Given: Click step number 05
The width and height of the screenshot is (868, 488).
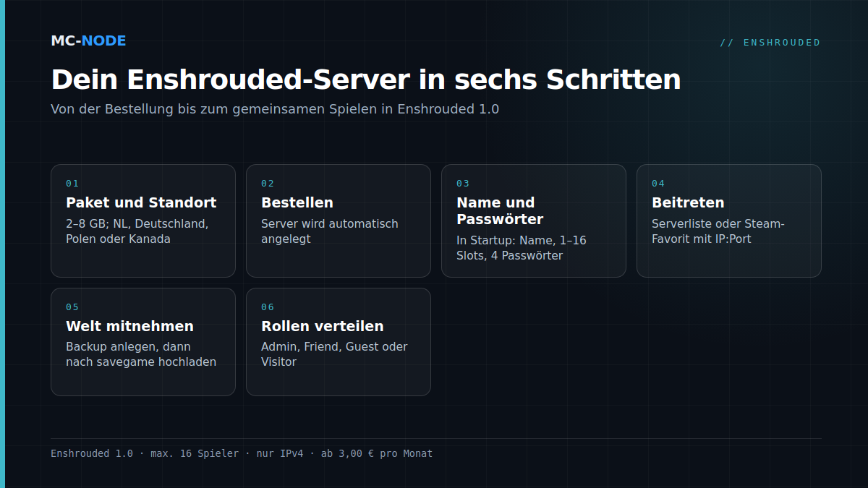Looking at the screenshot, I should [x=72, y=307].
